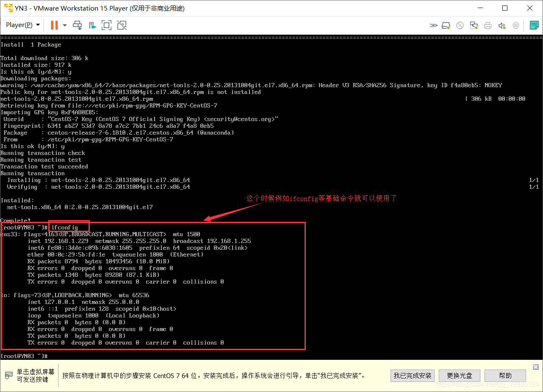Click 帮助 button

point(505,375)
